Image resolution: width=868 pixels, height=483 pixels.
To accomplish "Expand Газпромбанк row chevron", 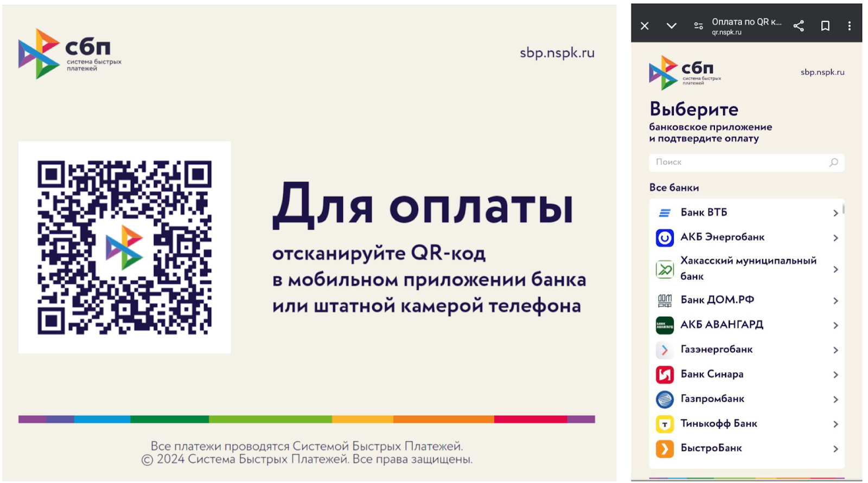I will pos(835,400).
